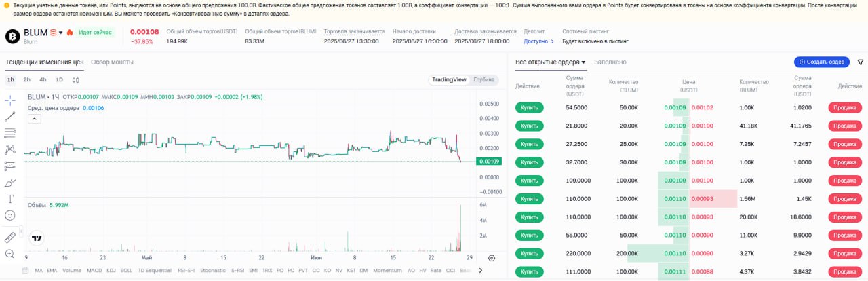Image resolution: width=868 pixels, height=281 pixels.
Task: Click 'Купить' for the 21.8000 order
Action: point(530,126)
